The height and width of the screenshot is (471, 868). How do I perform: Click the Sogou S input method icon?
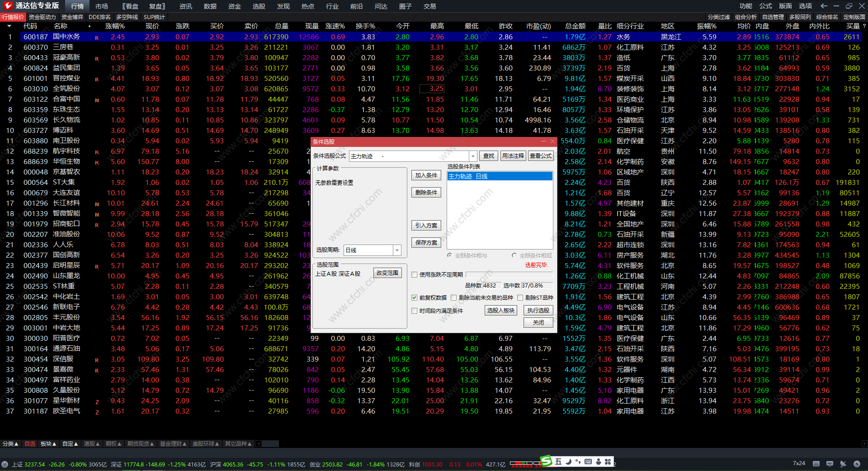(547, 461)
